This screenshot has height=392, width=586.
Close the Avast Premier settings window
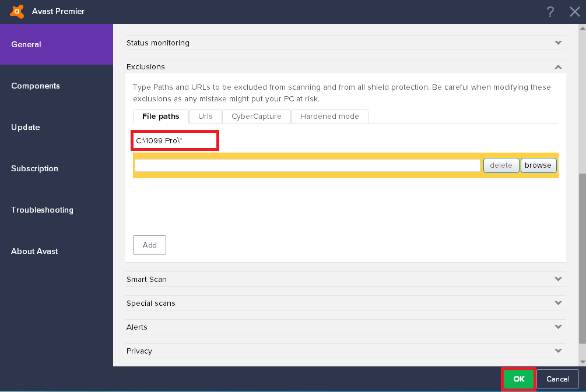(575, 12)
